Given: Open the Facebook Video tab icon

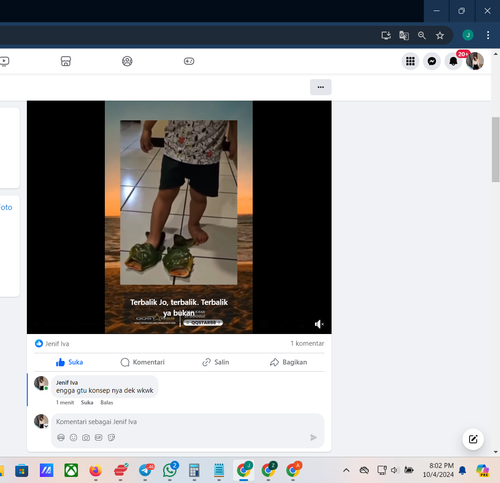Looking at the screenshot, I should pos(4,61).
